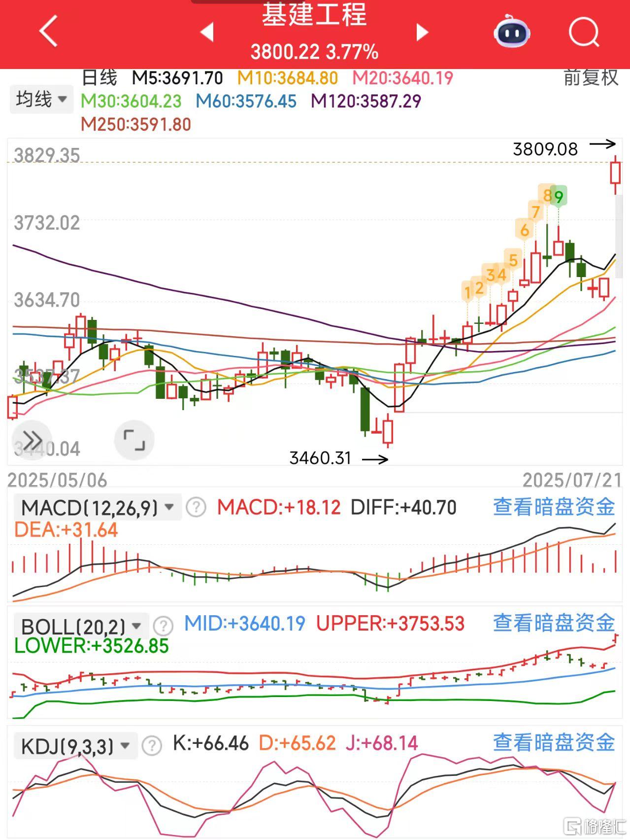The width and height of the screenshot is (630, 840).
Task: Tap UPPER:+3753.53 value
Action: coord(390,623)
